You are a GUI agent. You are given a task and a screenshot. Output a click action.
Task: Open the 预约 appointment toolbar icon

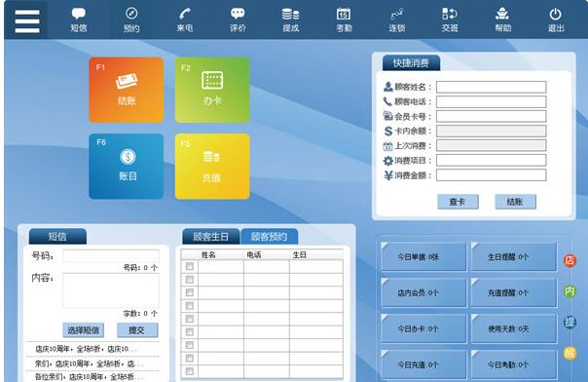[x=131, y=19]
